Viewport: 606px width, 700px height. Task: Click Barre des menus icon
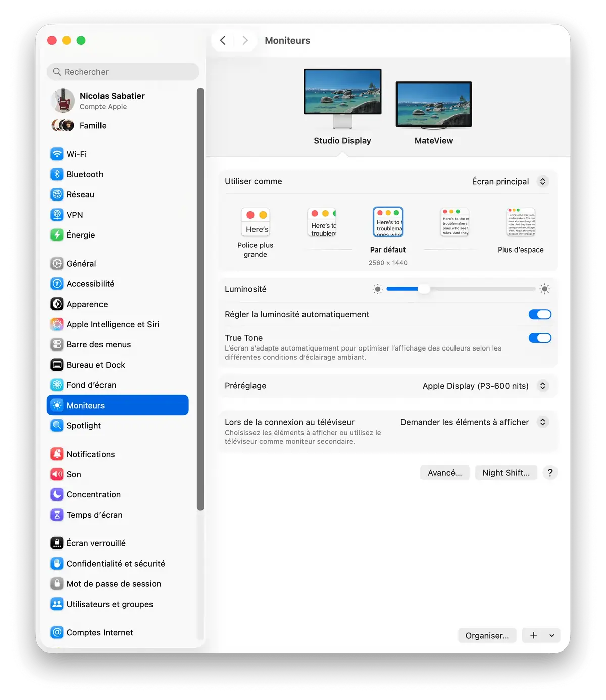[57, 344]
